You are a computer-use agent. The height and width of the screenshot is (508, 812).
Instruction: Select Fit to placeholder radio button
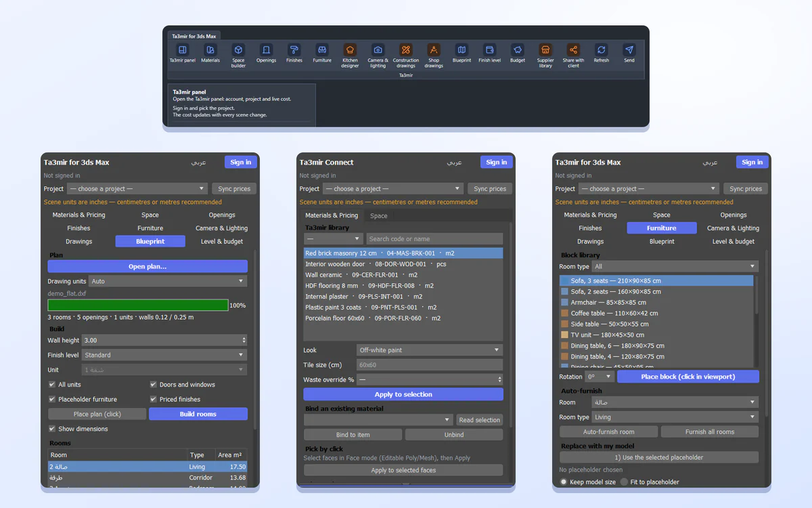click(x=623, y=482)
